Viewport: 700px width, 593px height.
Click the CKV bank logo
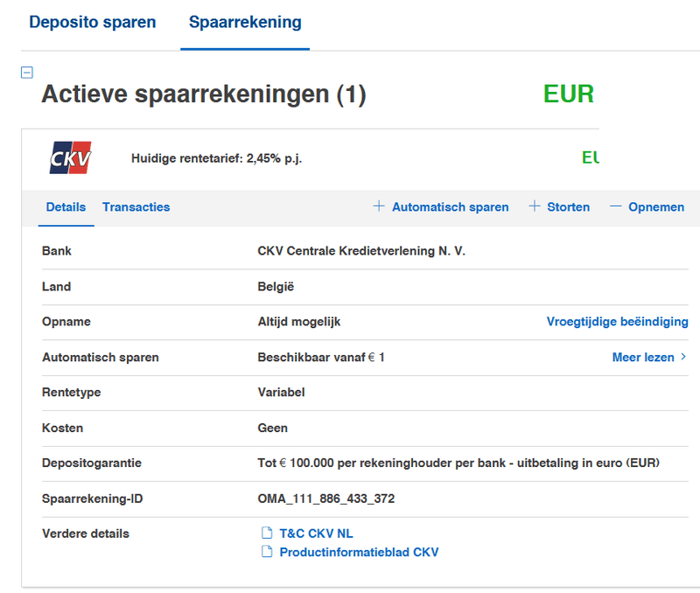(70, 158)
